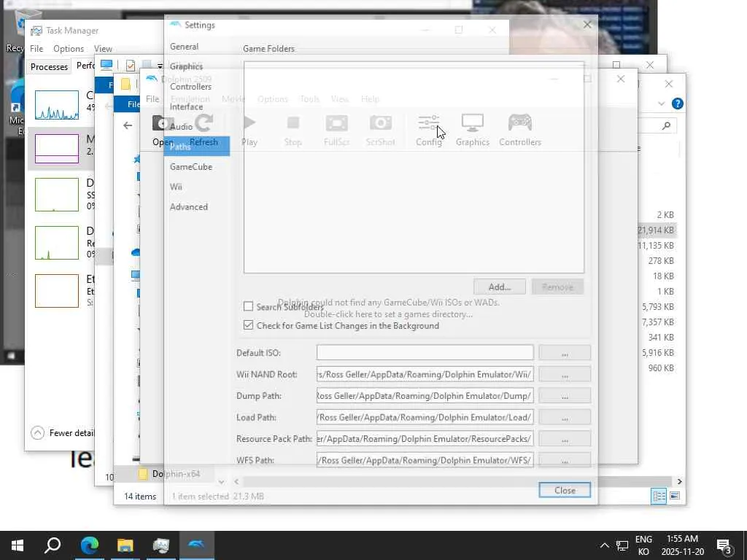Open the Windows Start menu
747x560 pixels.
(18, 545)
